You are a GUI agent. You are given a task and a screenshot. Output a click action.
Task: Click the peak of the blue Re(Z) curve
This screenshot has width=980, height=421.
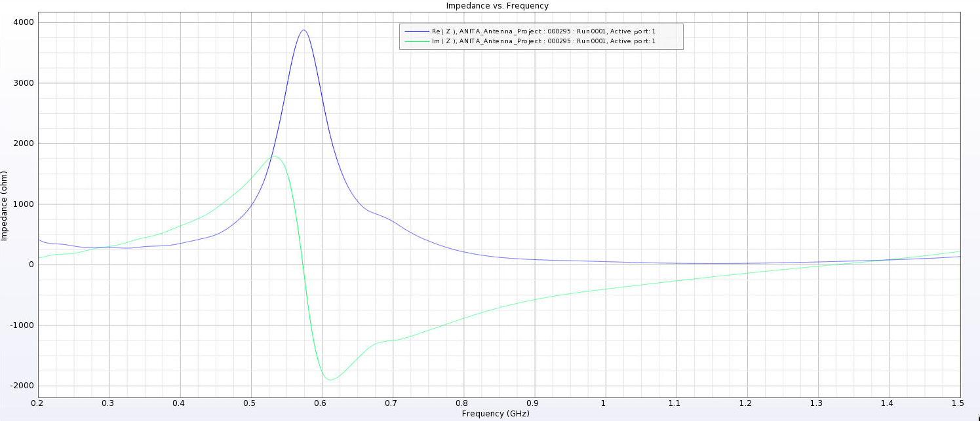[304, 30]
